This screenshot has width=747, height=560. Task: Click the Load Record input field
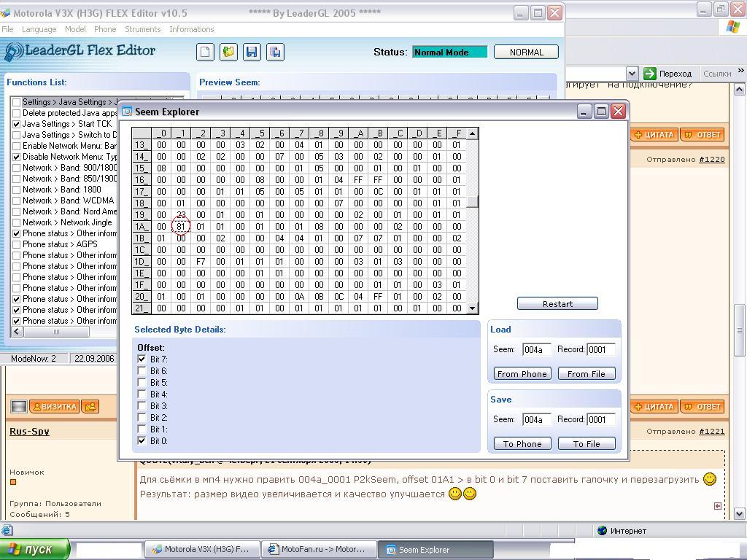coord(601,349)
